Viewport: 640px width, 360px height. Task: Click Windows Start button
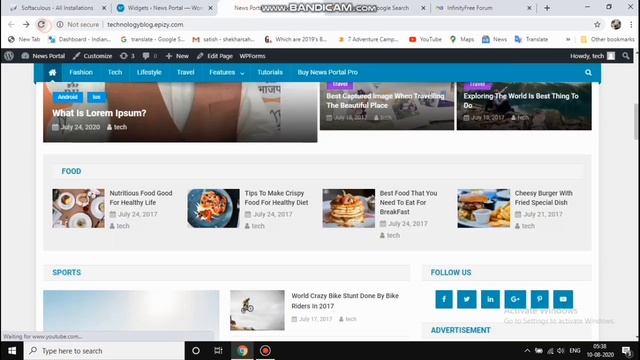(x=12, y=351)
